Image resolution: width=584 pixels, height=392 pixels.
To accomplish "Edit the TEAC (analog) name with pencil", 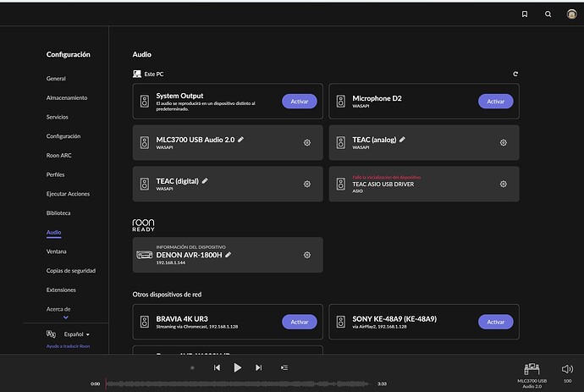I will 402,140.
